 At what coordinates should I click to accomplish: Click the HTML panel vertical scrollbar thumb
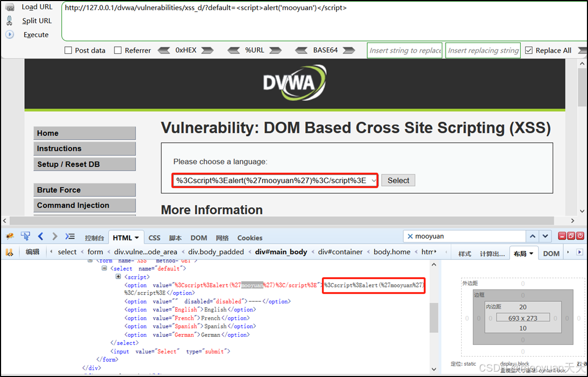[x=434, y=317]
